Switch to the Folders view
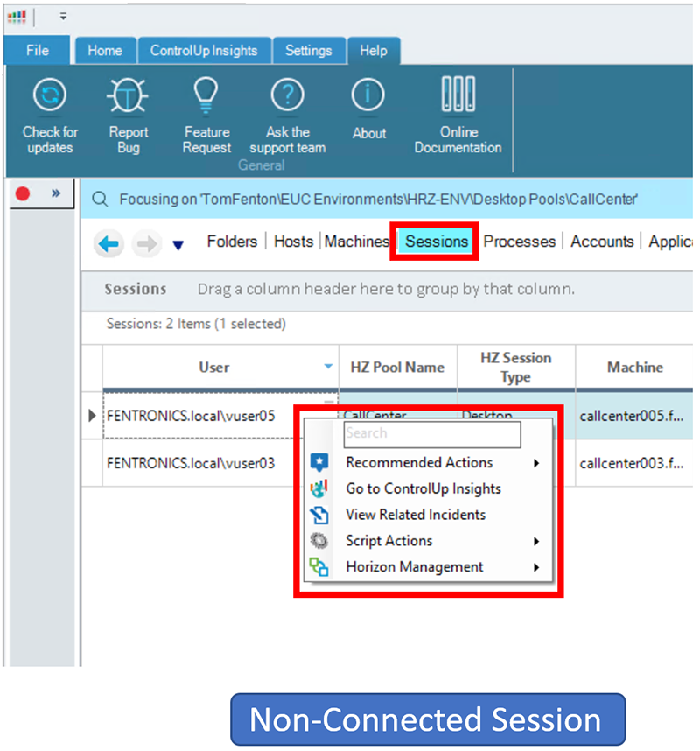 pyautogui.click(x=232, y=242)
